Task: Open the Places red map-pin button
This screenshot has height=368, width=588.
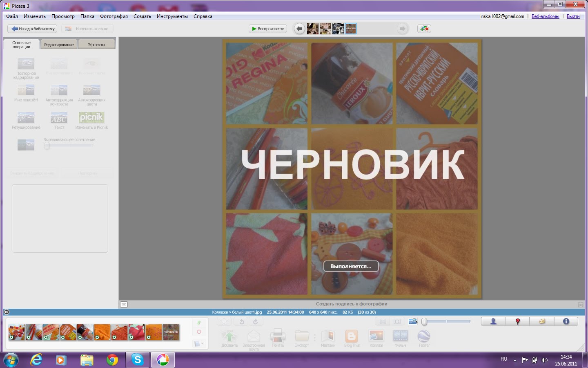Action: [517, 321]
